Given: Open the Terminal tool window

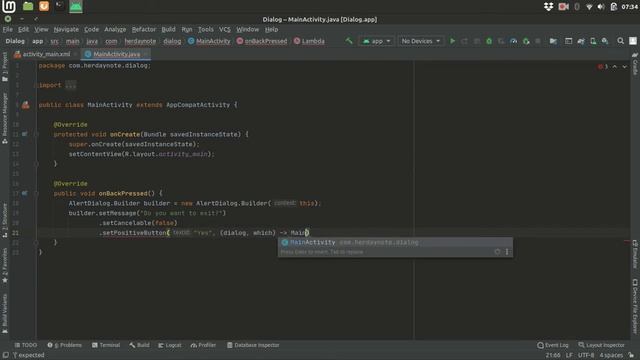Looking at the screenshot, I should [106, 345].
